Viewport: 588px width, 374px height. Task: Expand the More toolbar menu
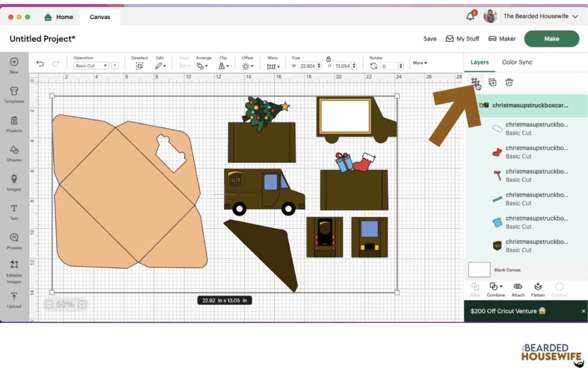tap(420, 63)
